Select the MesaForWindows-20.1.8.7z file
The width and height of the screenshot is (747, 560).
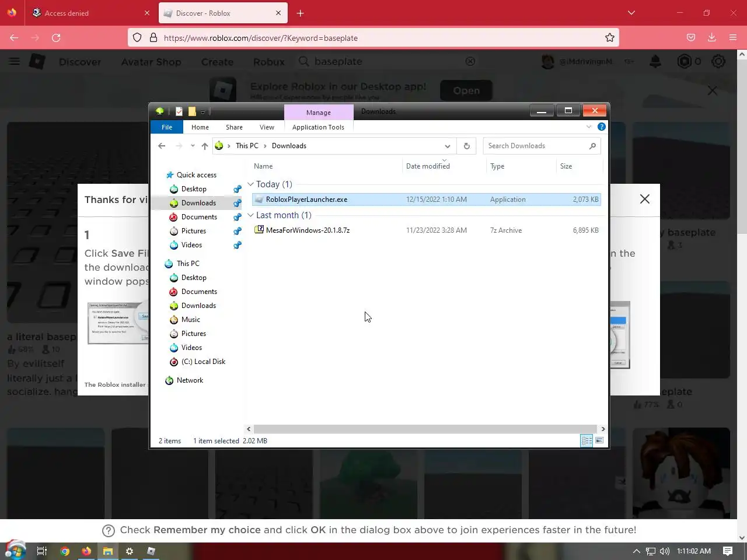click(x=426, y=230)
